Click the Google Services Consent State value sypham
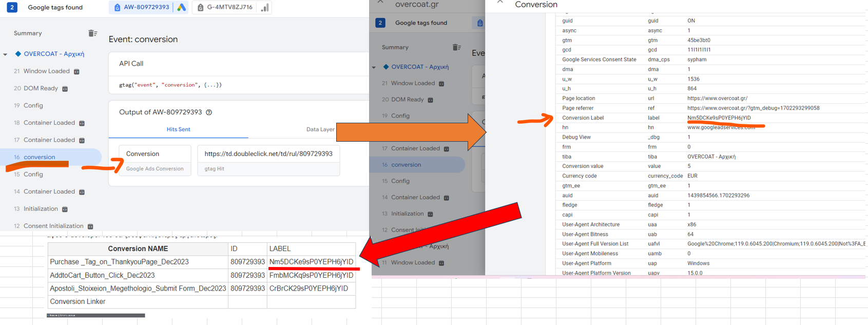Viewport: 868px width, 325px height. coord(697,60)
